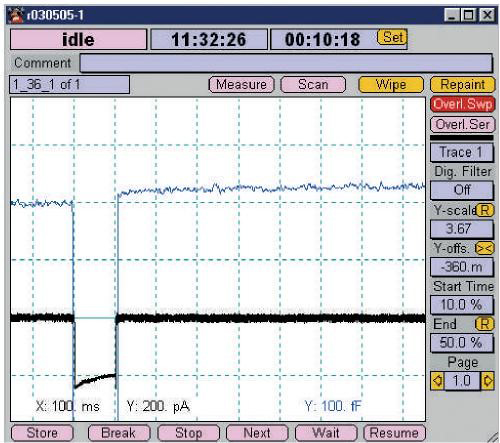Image resolution: width=500 pixels, height=443 pixels.
Task: Click the Start Time 10.0 % field
Action: tap(462, 305)
